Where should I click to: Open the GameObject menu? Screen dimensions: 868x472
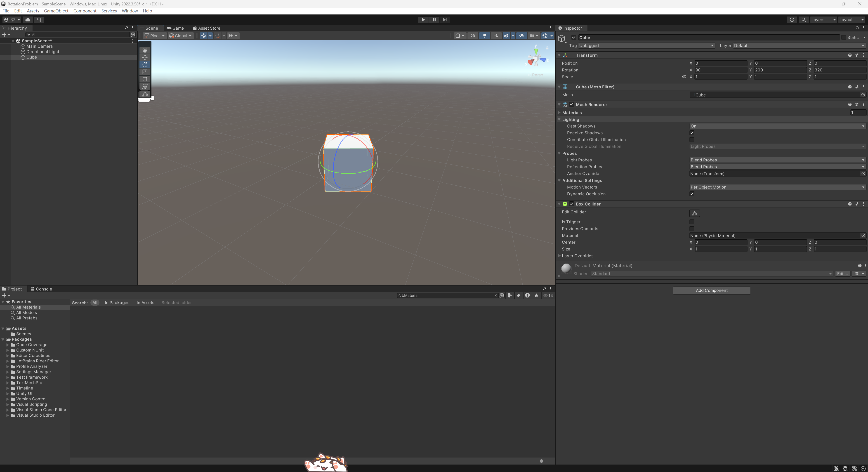click(x=56, y=11)
